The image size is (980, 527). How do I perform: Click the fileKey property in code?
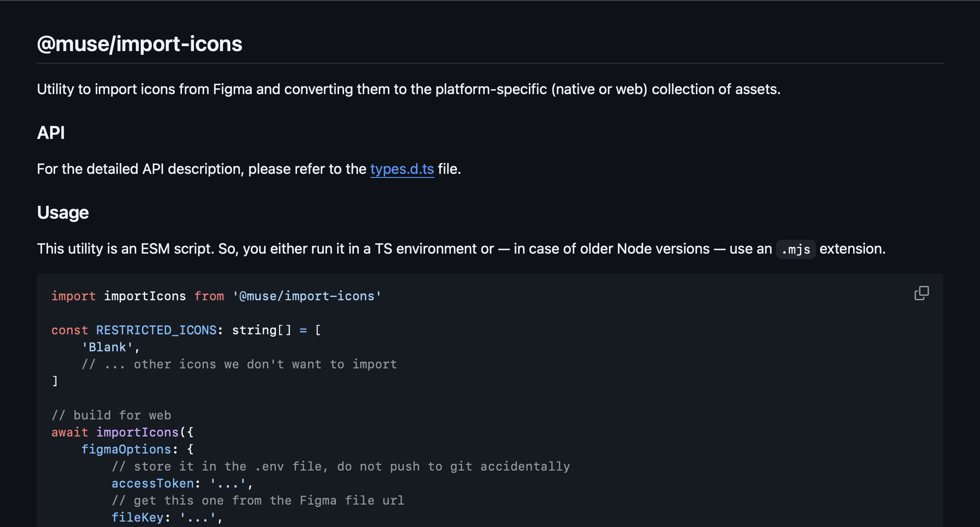[138, 518]
